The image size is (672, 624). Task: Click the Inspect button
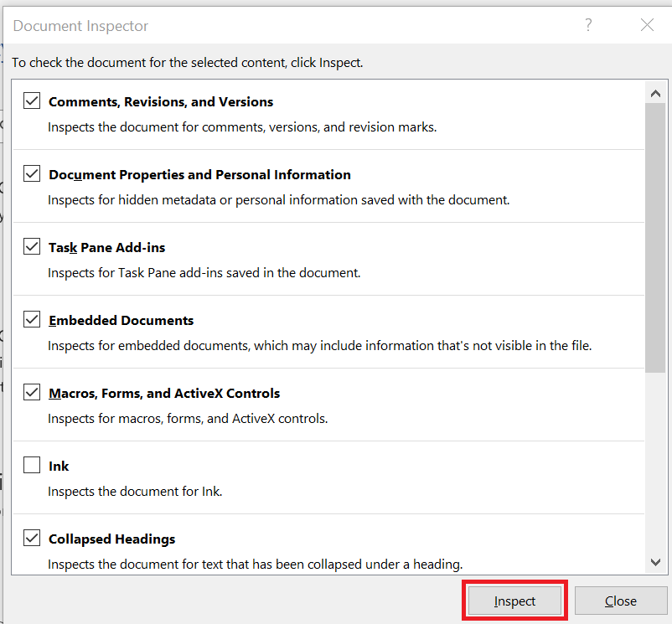514,601
